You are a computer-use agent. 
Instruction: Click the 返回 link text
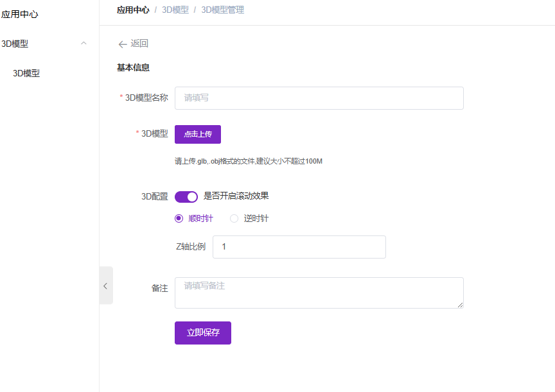[139, 44]
